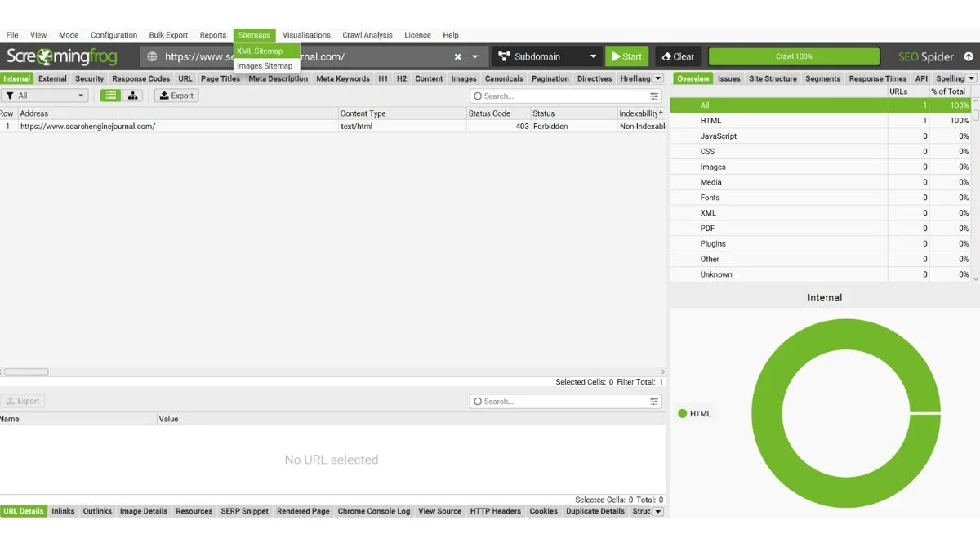Viewport: 980px width, 547px height.
Task: Click the upload arrow icon beside SEO Spider
Action: (969, 57)
